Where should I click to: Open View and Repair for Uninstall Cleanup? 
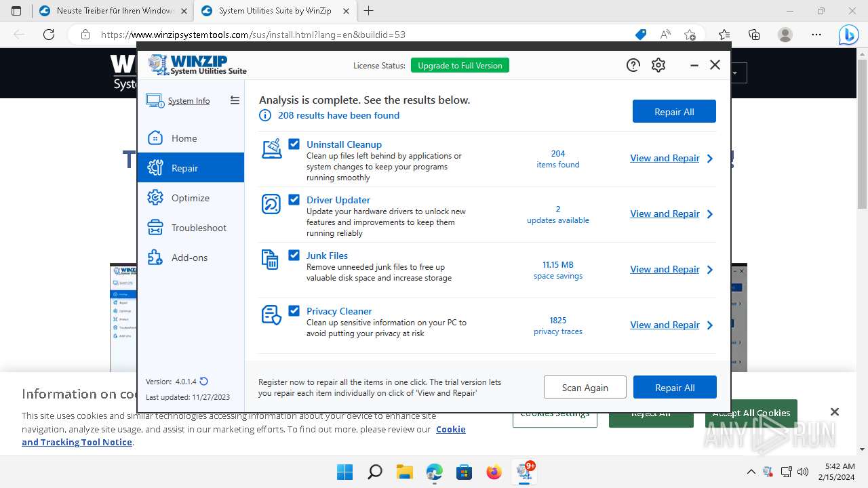(665, 158)
